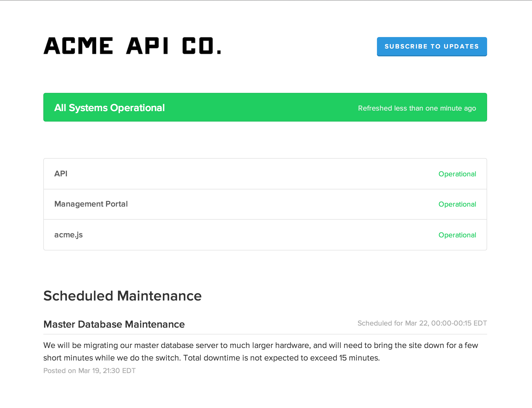The image size is (532, 408).
Task: Click Operational status for acme.js
Action: pos(457,235)
